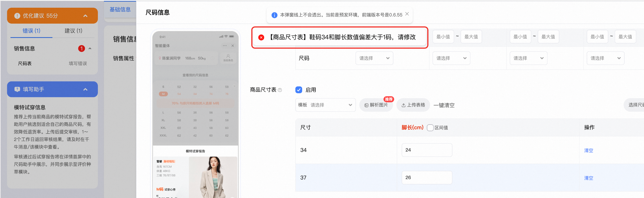644x198 pixels.
Task: Collapse the 优化建议 panel chevron
Action: point(85,16)
